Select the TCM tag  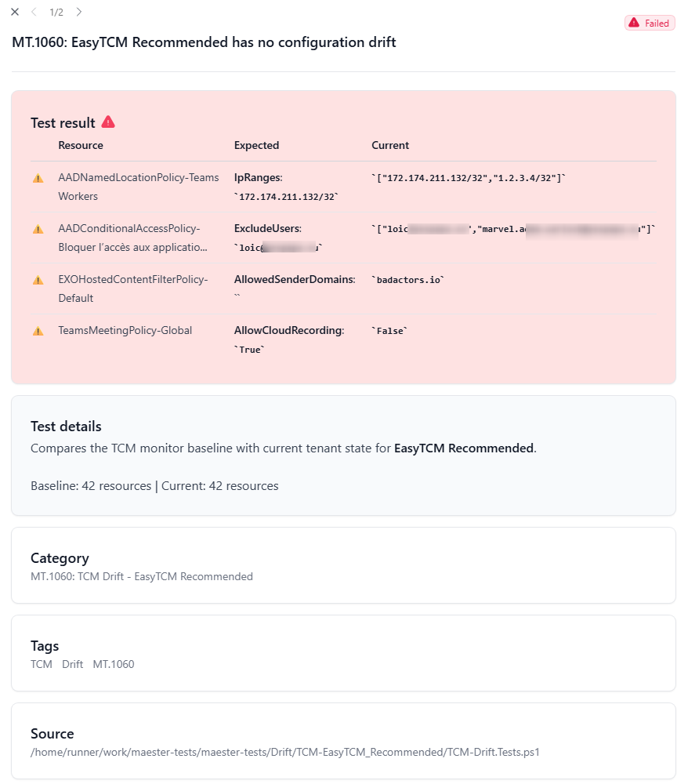pyautogui.click(x=42, y=664)
